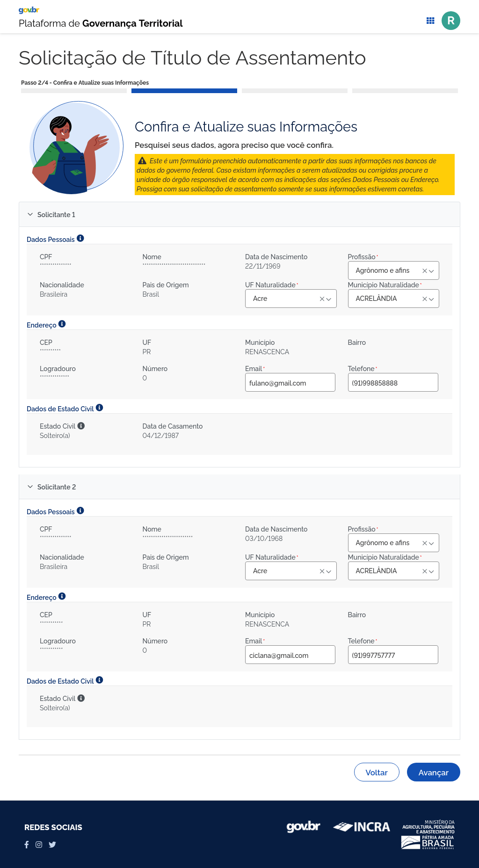The image size is (479, 868).
Task: Collapse the Solicitante 2 section
Action: tap(30, 487)
